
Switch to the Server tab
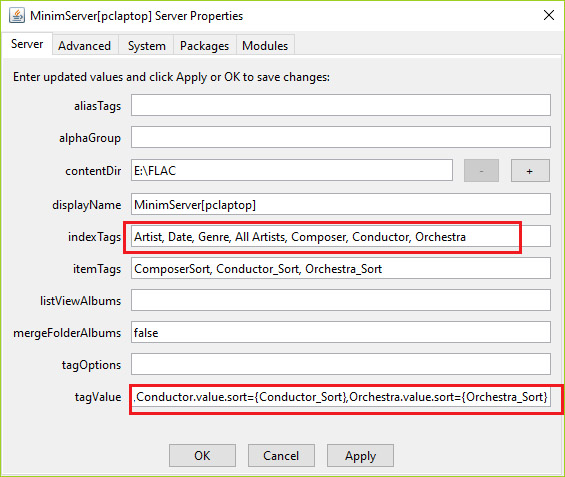click(x=27, y=44)
